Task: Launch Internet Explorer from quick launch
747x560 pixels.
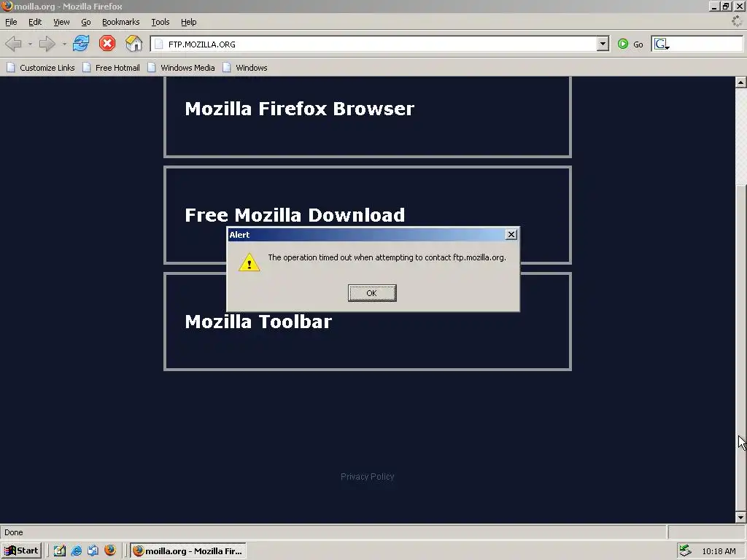Action: coord(76,551)
